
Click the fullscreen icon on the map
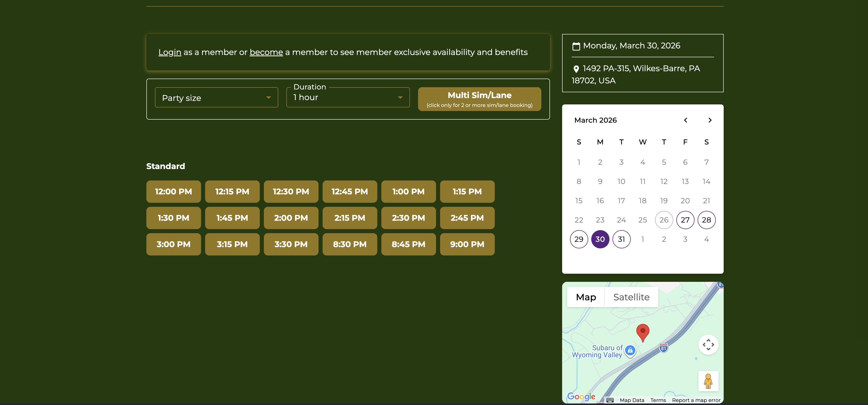(708, 345)
